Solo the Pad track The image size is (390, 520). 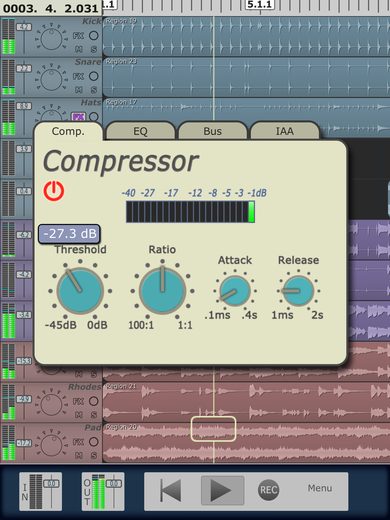pos(94,455)
